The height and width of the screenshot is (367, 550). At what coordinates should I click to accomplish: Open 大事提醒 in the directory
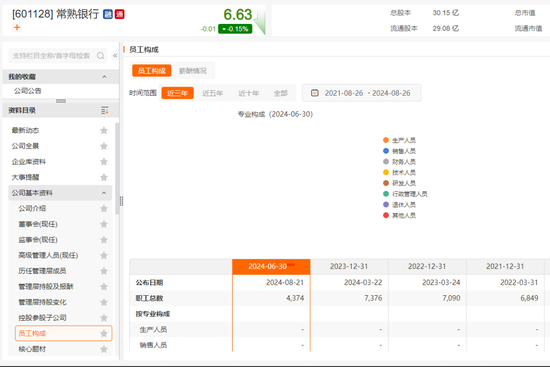(25, 177)
